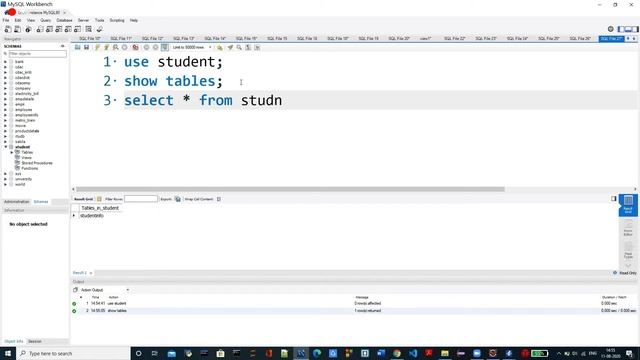Toggle invisible characters icon in editor toolbar
The width and height of the screenshot is (640, 360).
point(248,47)
